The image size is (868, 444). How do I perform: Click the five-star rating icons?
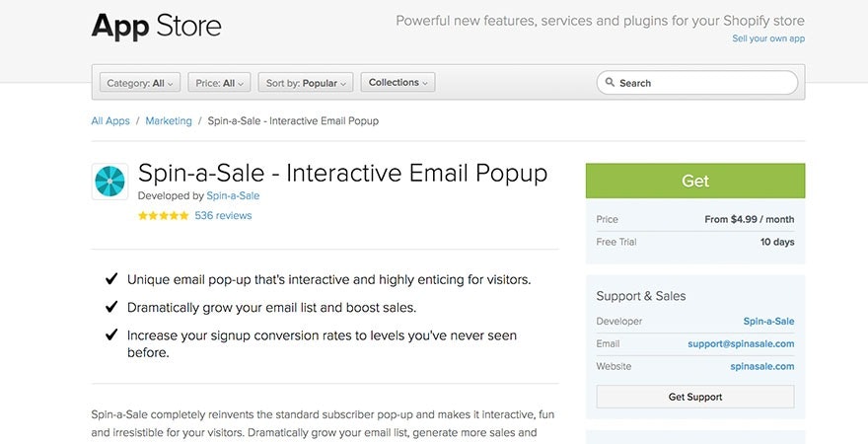(x=163, y=216)
